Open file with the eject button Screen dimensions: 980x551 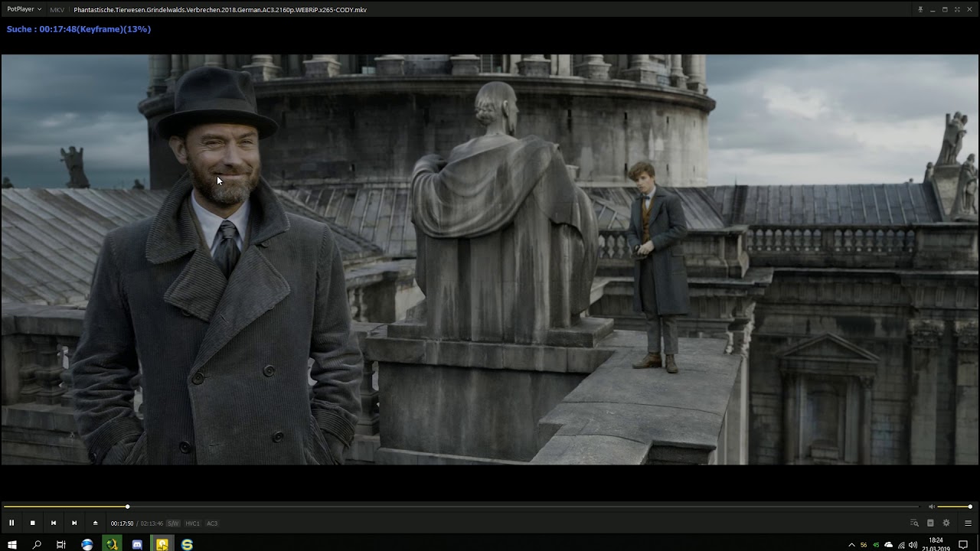96,523
